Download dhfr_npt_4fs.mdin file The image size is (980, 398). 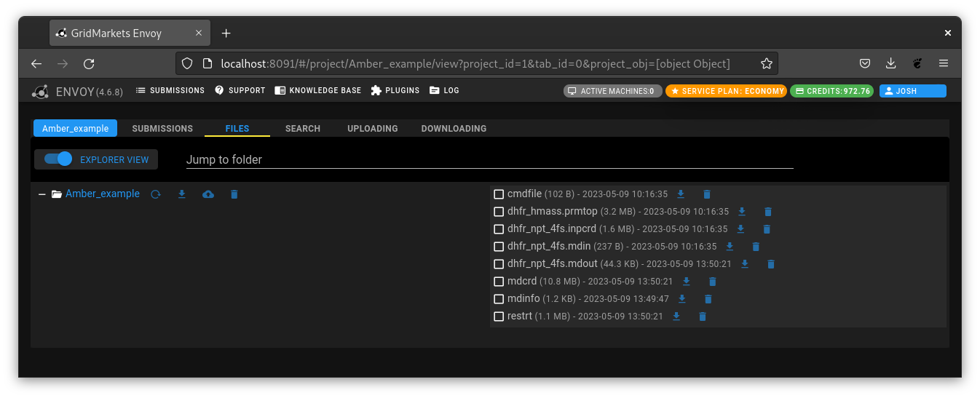[x=730, y=247]
